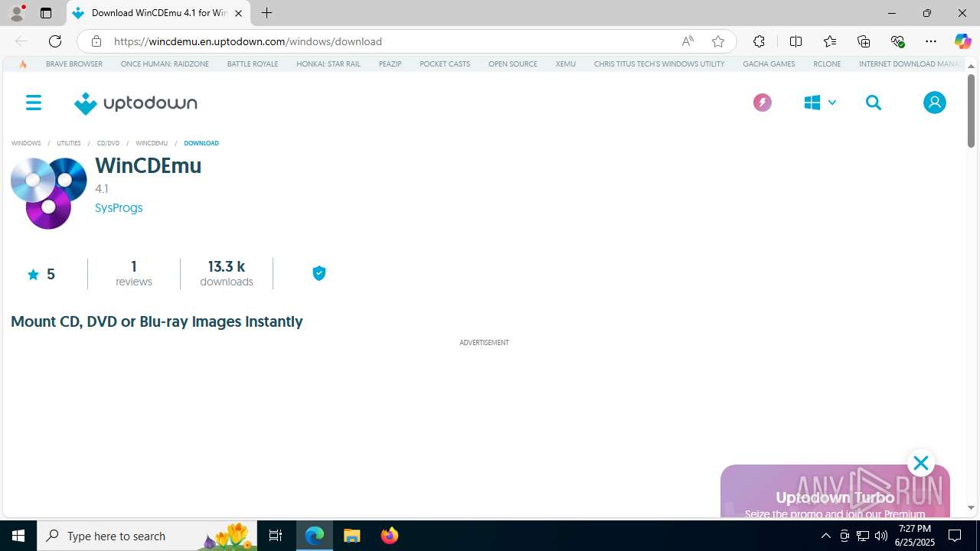Open a new tab
Screen dimensions: 980x551
point(266,13)
